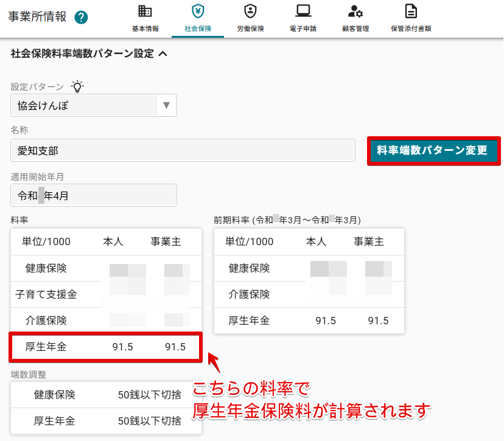The height and width of the screenshot is (441, 504).
Task: Click the 健康保険 row label in 前期料率 table
Action: tap(249, 268)
